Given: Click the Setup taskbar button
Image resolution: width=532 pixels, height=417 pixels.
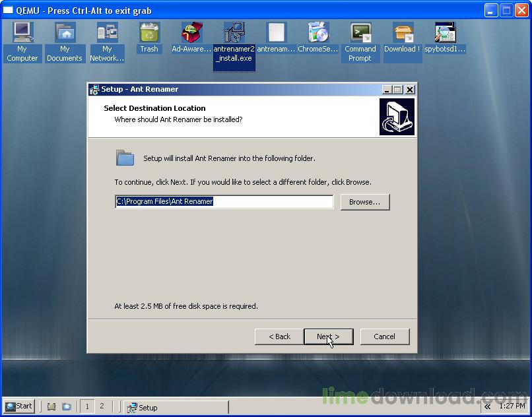Looking at the screenshot, I should coord(176,407).
